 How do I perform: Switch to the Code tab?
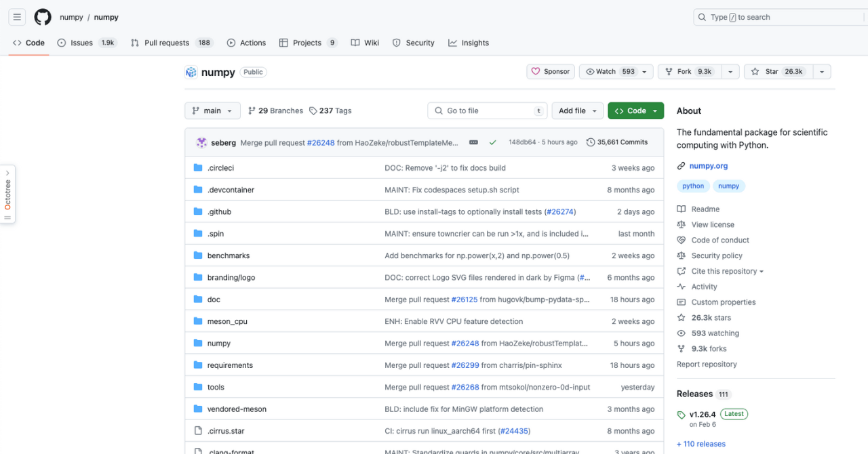pos(28,43)
